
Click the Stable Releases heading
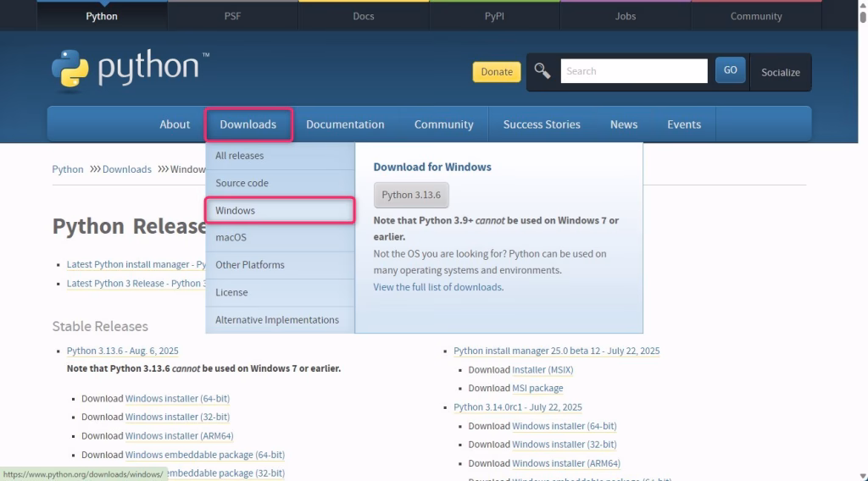[x=100, y=326]
